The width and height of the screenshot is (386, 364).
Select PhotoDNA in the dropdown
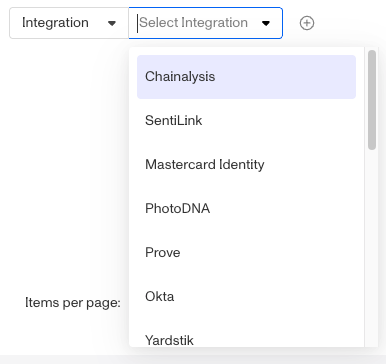pyautogui.click(x=246, y=209)
